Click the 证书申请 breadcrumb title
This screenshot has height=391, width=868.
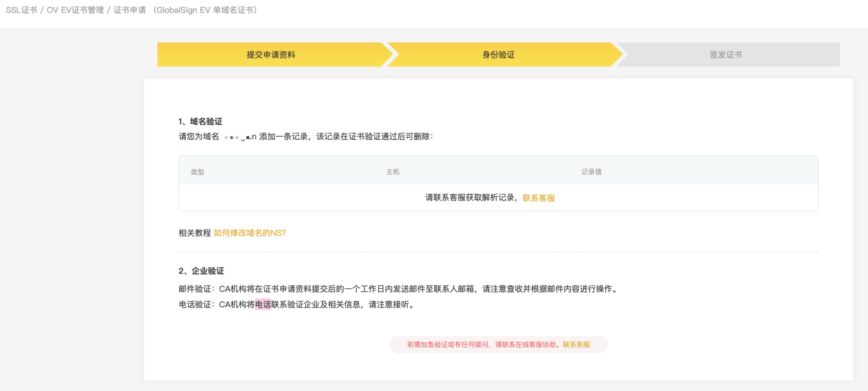pos(130,11)
